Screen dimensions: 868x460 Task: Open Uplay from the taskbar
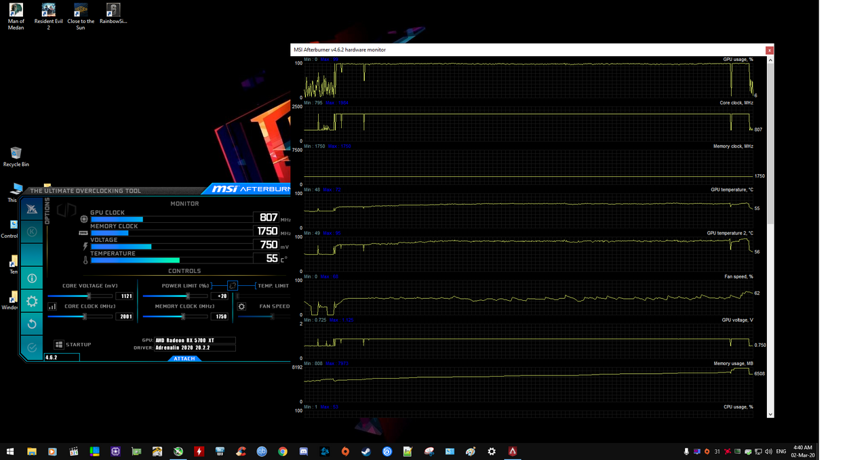(387, 451)
